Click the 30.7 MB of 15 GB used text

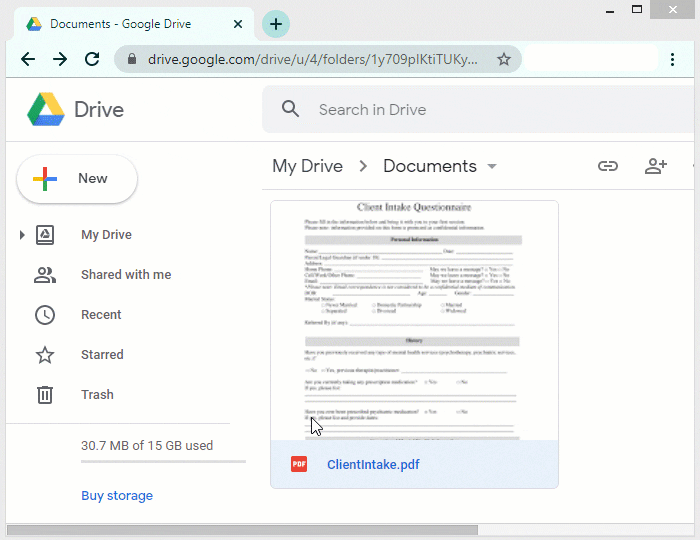(147, 445)
